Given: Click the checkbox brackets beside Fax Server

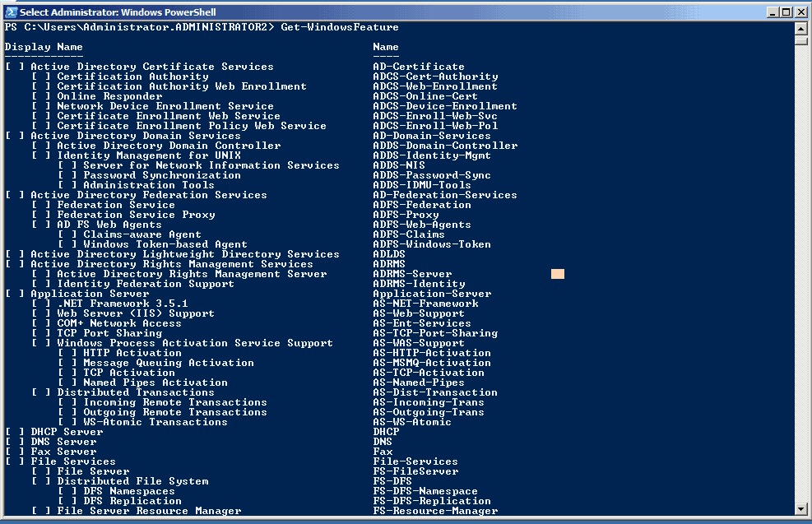Looking at the screenshot, I should 15,452.
